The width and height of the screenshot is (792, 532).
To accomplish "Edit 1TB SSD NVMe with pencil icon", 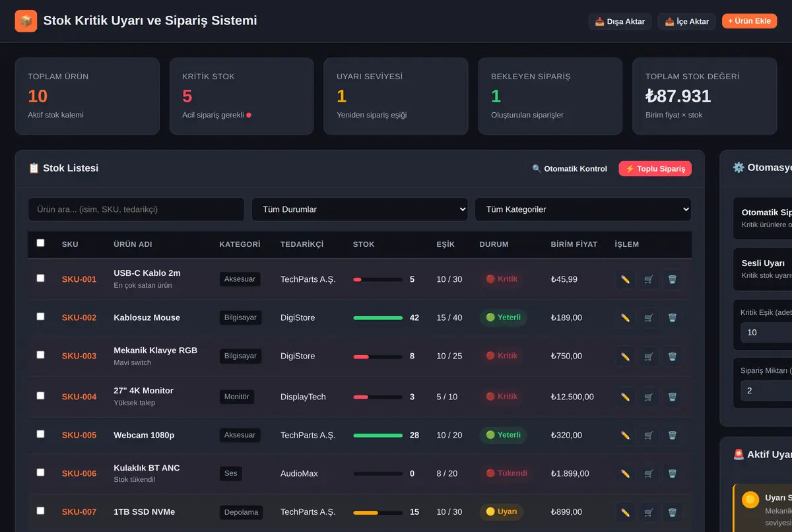I will tap(625, 512).
